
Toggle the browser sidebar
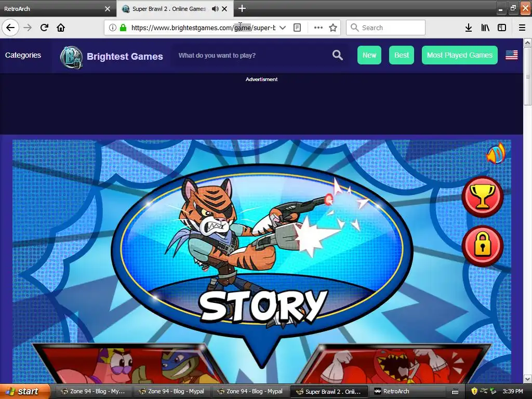point(502,28)
